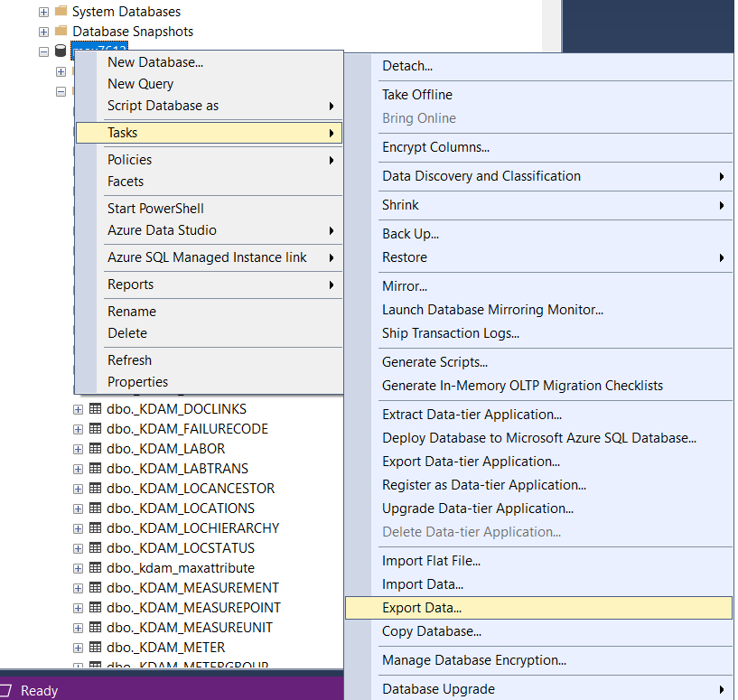
Task: Open the Generate Scripts wizard
Action: 434,362
